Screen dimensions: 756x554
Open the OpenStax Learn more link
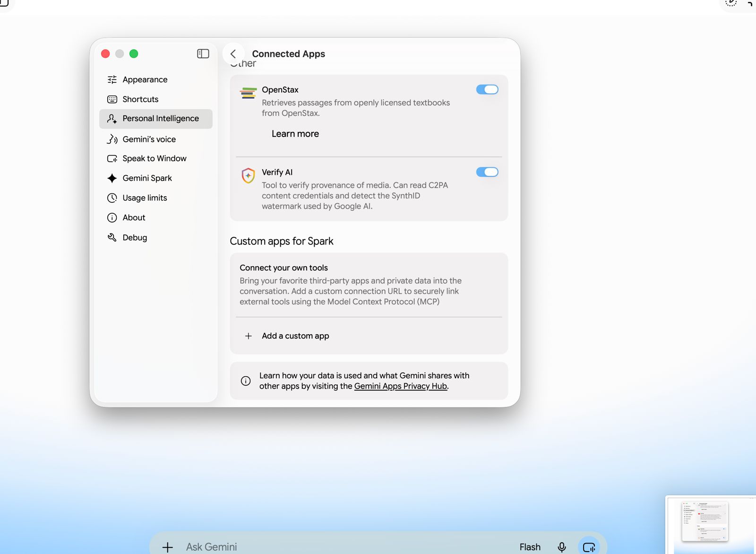pyautogui.click(x=295, y=134)
